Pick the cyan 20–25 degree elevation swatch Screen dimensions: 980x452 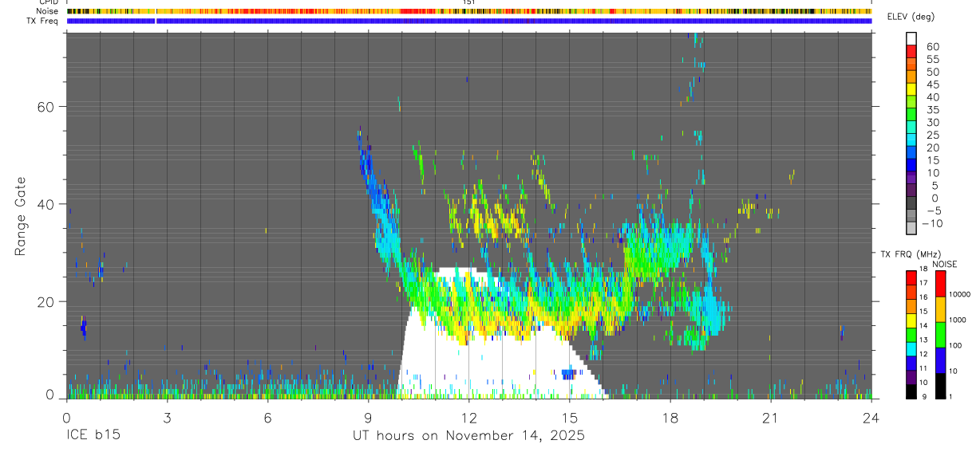click(911, 140)
